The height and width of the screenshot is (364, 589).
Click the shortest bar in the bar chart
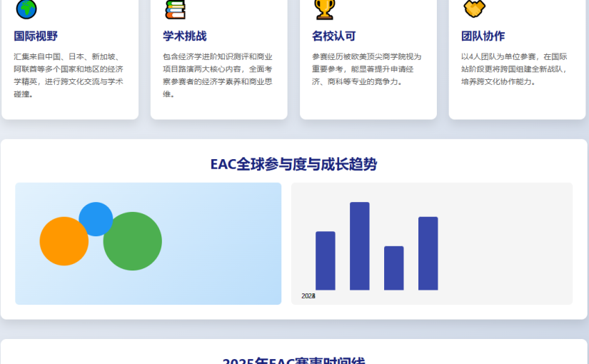(x=393, y=268)
